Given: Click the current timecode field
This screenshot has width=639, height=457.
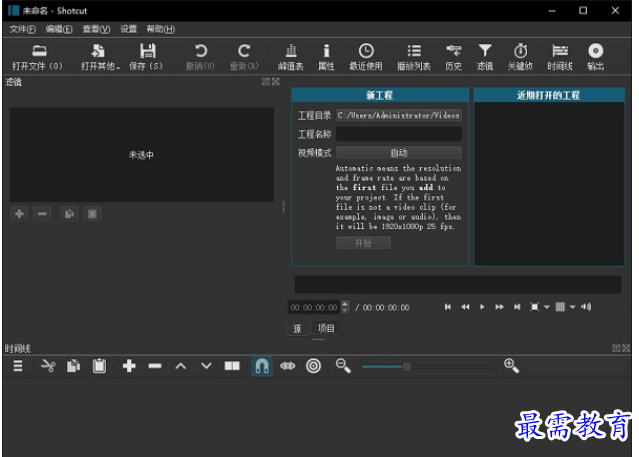Looking at the screenshot, I should point(315,307).
